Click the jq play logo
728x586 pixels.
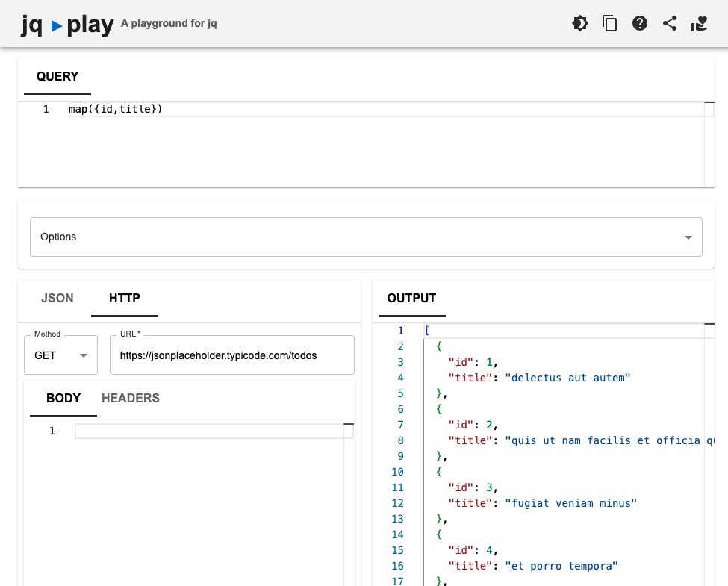coord(67,25)
